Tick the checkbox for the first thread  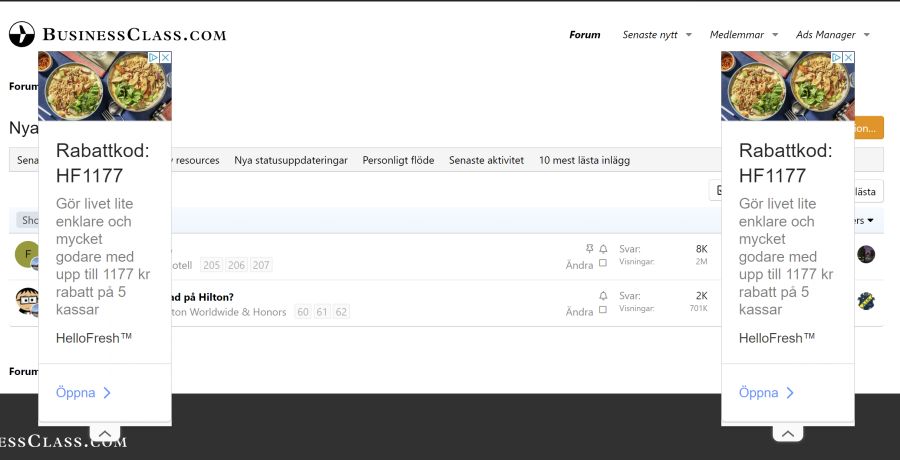tap(603, 264)
